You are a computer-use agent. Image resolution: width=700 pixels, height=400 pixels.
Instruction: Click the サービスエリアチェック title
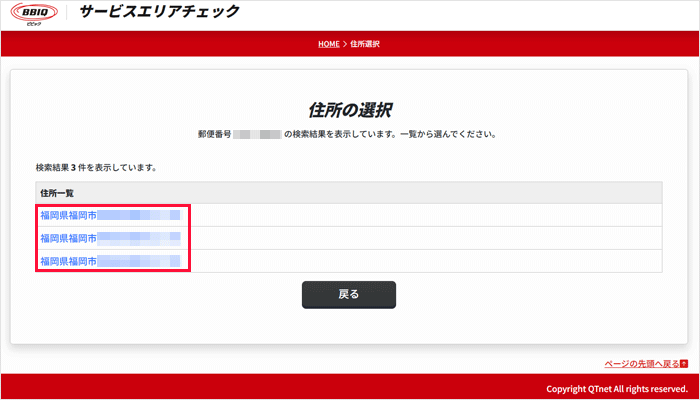[x=159, y=12]
